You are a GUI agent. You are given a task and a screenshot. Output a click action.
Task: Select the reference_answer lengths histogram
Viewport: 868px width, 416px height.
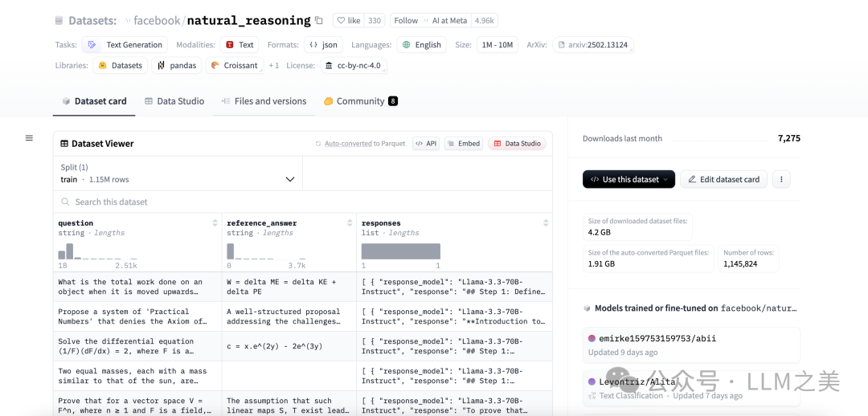click(x=266, y=251)
